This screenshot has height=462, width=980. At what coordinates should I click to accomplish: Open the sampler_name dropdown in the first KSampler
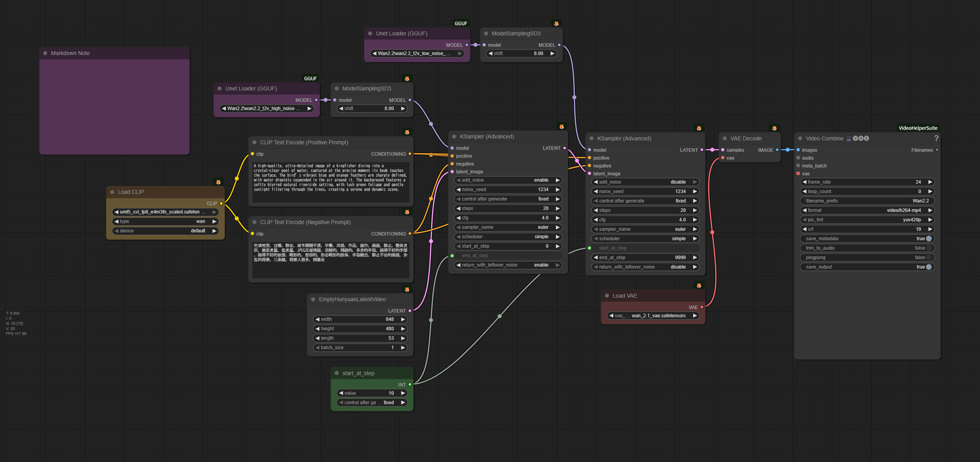[508, 227]
